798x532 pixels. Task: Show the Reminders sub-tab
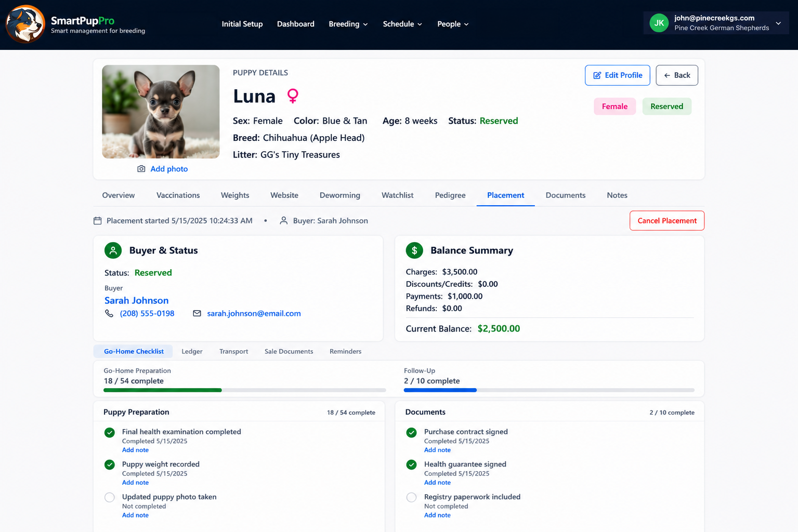tap(346, 352)
